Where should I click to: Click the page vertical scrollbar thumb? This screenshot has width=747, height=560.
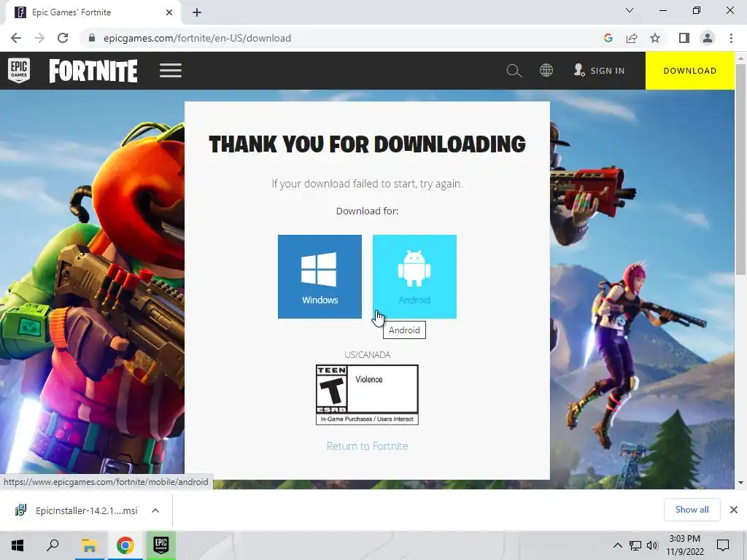coord(740,169)
